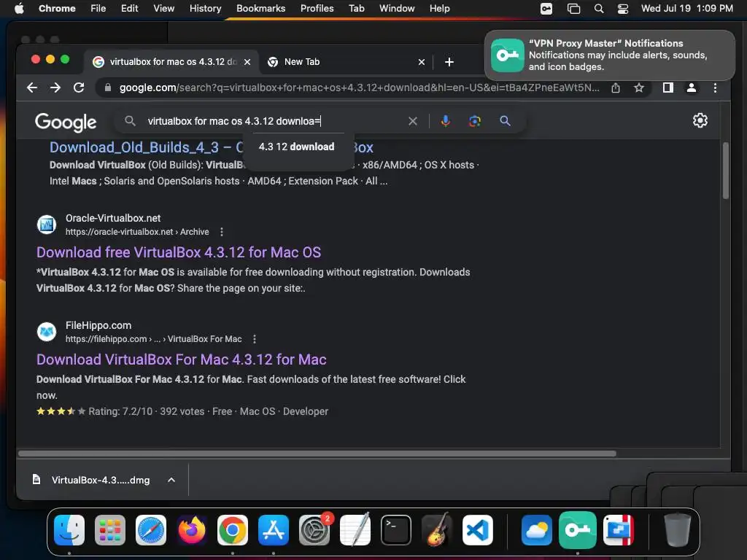The height and width of the screenshot is (560, 747).
Task: Launch Safari from the Dock
Action: (x=151, y=530)
